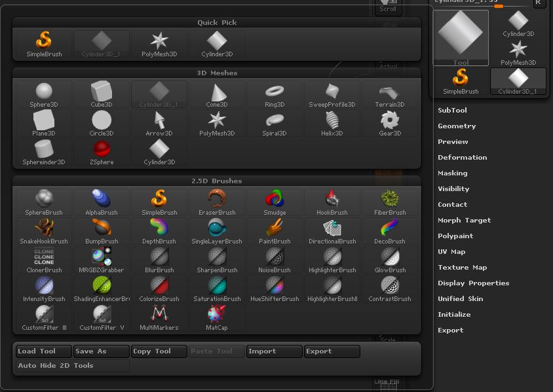This screenshot has width=553, height=392.
Task: Open the Export section in Tool palette
Action: pyautogui.click(x=450, y=330)
